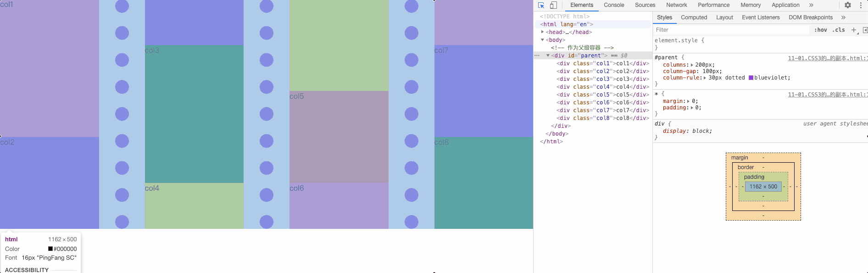Screen dimensions: 868x273
Task: Expand the head element node
Action: (x=543, y=32)
